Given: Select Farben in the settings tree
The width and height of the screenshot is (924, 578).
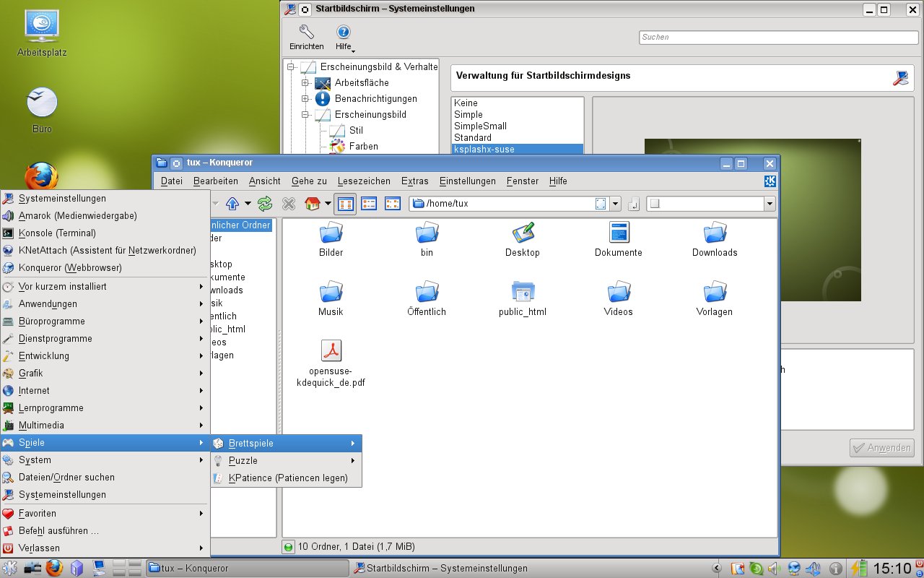Looking at the screenshot, I should tap(363, 147).
